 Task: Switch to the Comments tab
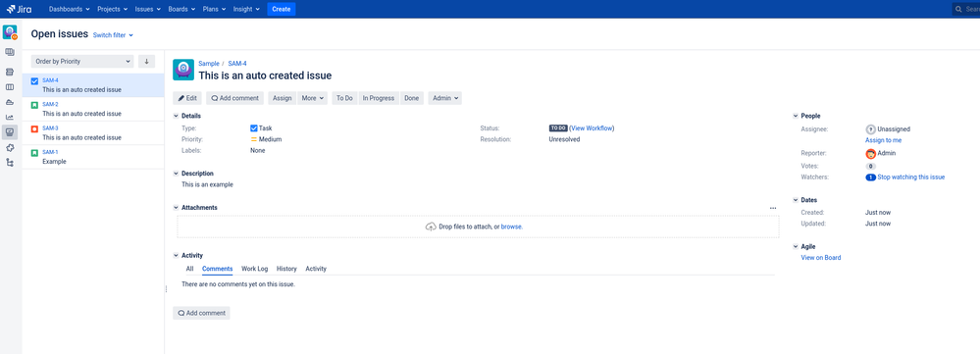tap(218, 269)
